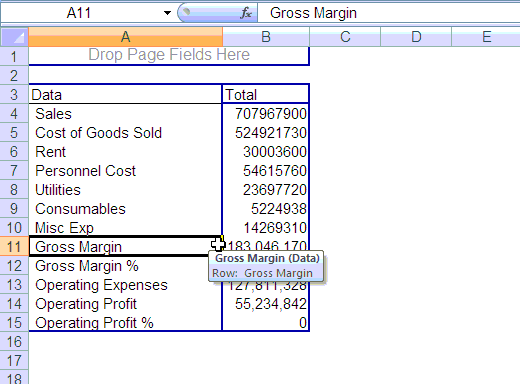Viewport: 520px width, 384px height.
Task: Select column D header
Action: [x=416, y=37]
